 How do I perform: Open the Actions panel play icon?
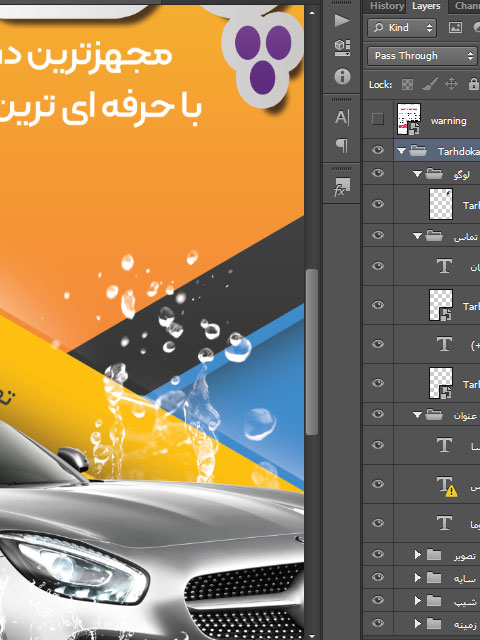[342, 20]
